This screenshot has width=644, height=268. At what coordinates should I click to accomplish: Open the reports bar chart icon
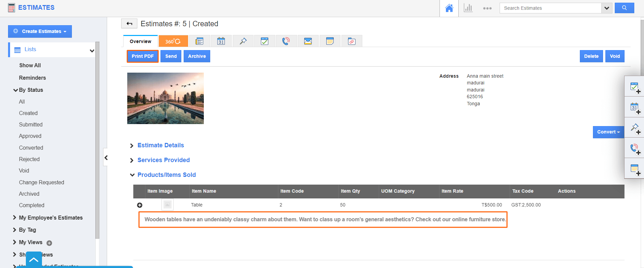click(x=468, y=8)
